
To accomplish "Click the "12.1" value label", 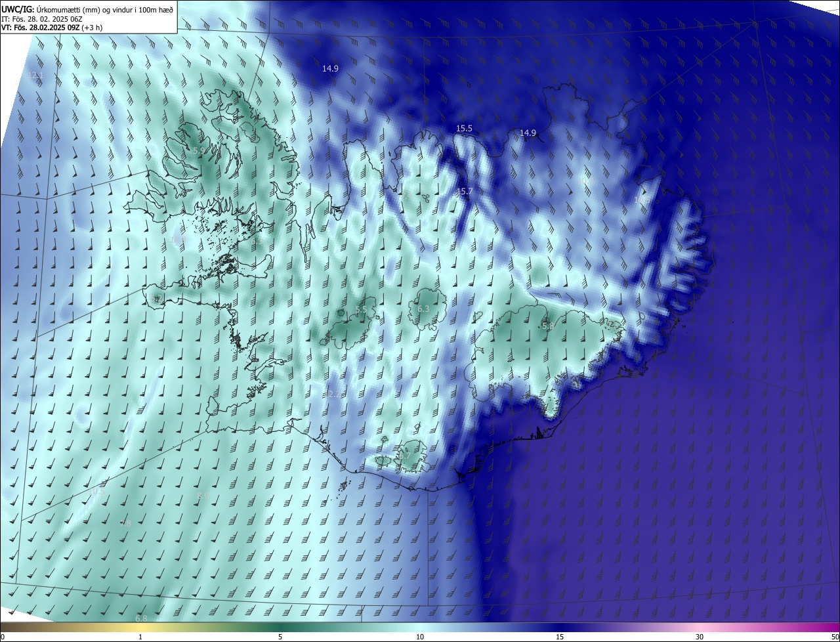I will (x=35, y=75).
